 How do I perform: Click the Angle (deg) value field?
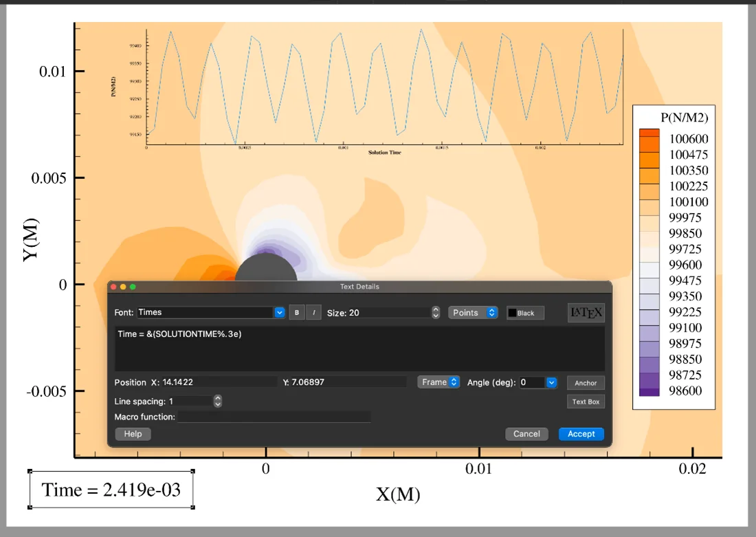click(x=532, y=382)
